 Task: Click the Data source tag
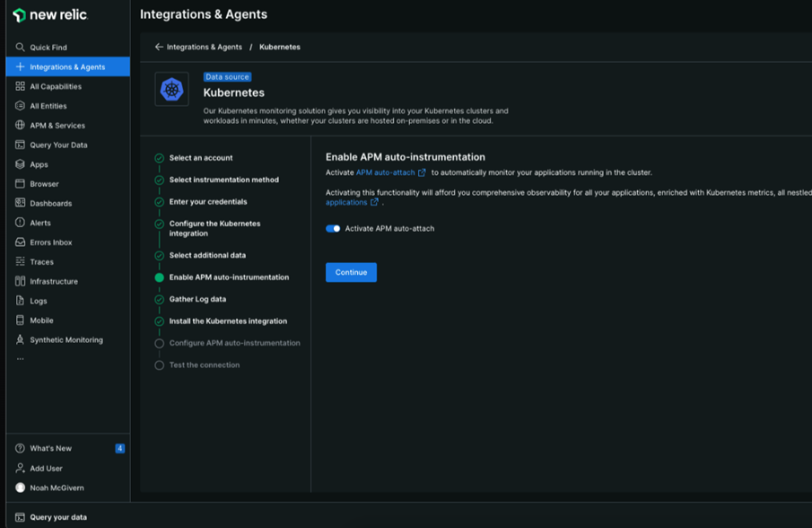pyautogui.click(x=227, y=76)
